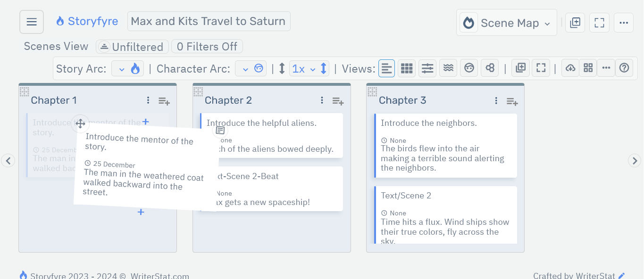Click the character face view icon
Image resolution: width=644 pixels, height=279 pixels.
point(468,68)
